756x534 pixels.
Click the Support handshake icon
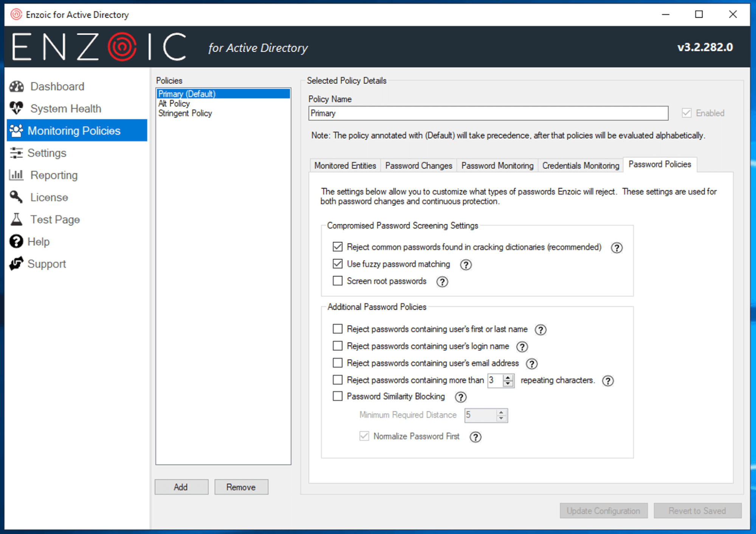(x=16, y=263)
